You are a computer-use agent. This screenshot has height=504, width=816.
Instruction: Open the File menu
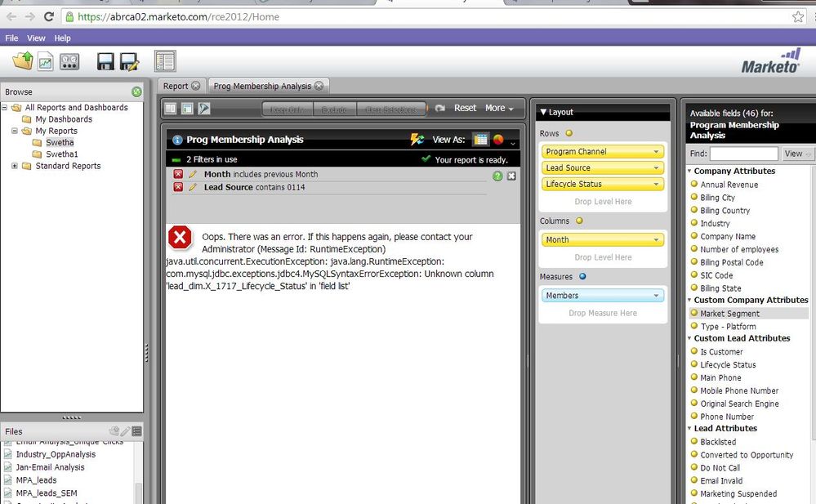coord(11,38)
